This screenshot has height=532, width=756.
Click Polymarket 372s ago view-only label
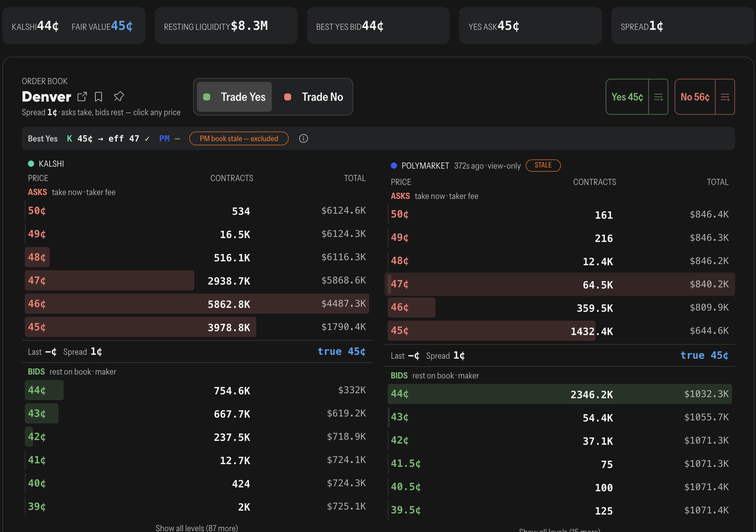tap(487, 166)
